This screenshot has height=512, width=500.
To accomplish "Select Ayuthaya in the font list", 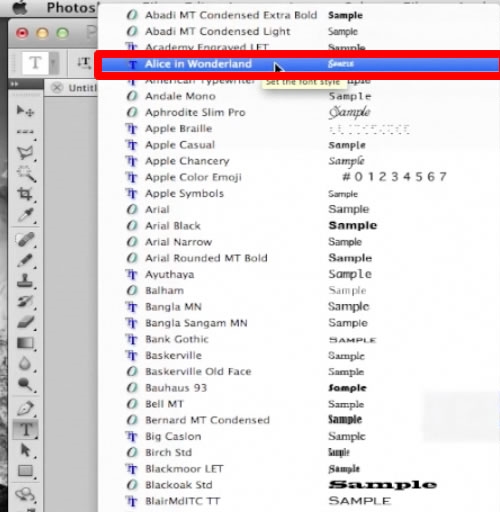I will 170,275.
